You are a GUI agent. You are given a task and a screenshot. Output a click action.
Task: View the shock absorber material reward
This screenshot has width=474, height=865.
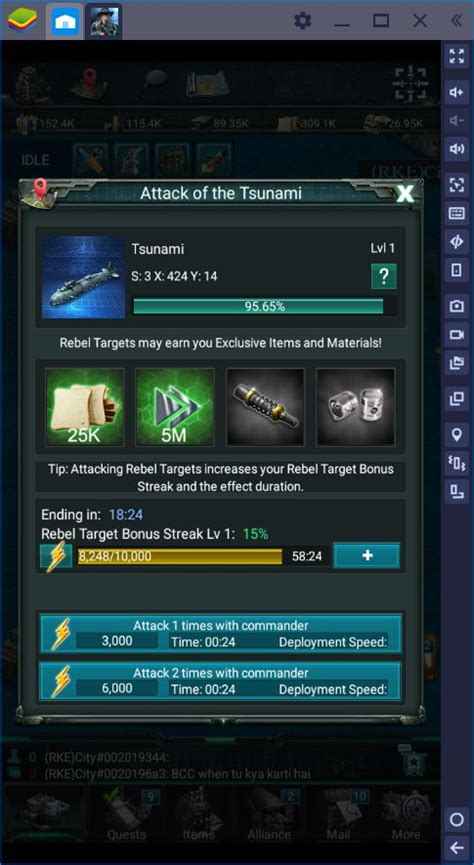[265, 407]
